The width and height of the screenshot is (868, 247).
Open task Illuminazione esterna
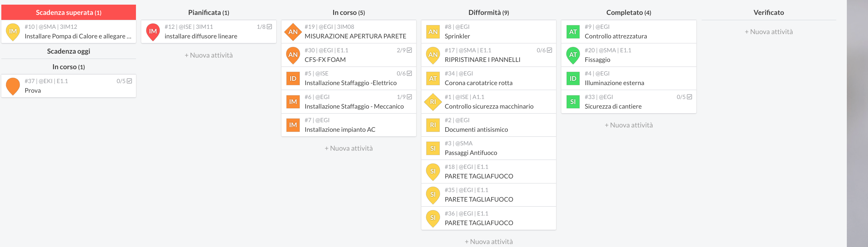coord(629,78)
